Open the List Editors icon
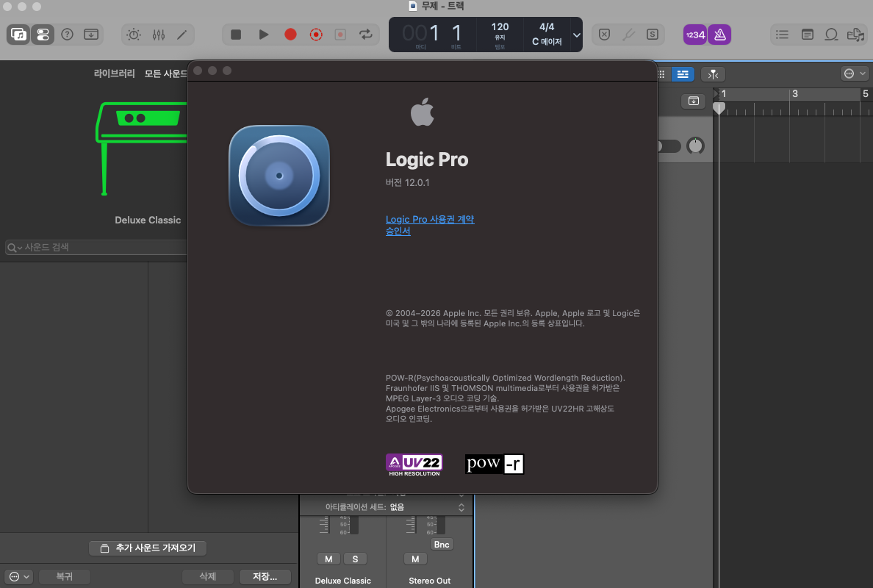873x588 pixels. pos(783,35)
